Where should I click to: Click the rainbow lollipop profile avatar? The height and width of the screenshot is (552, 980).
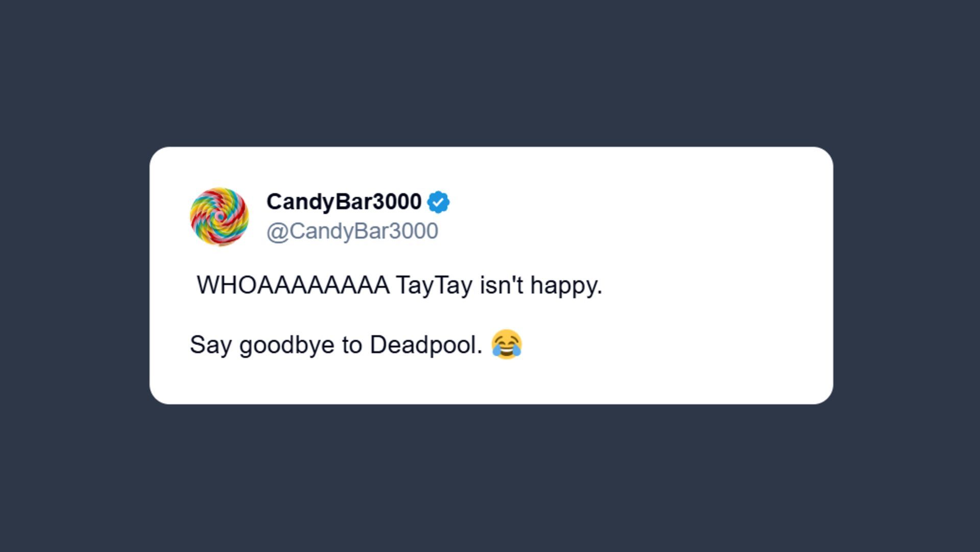point(220,216)
